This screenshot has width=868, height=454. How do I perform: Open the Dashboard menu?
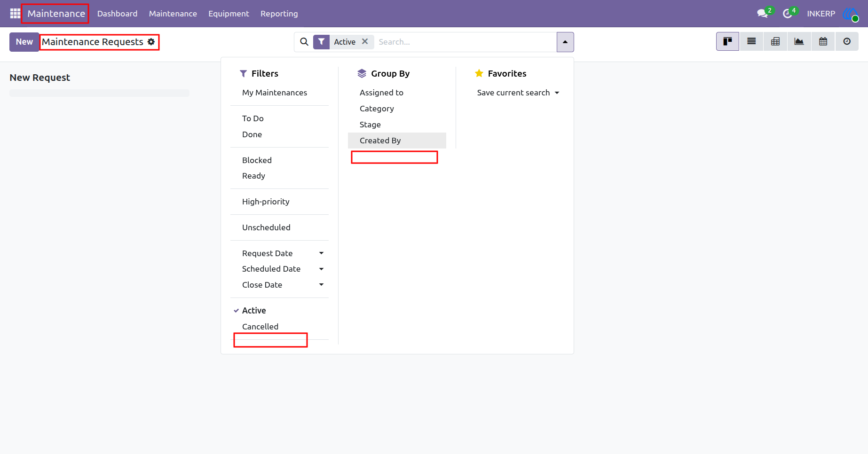(118, 14)
